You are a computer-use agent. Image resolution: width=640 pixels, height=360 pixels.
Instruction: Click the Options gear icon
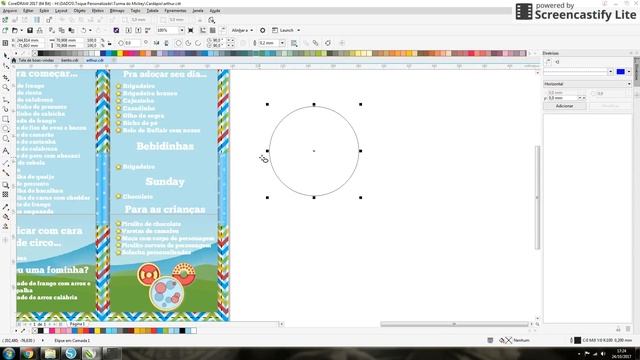pyautogui.click(x=262, y=30)
